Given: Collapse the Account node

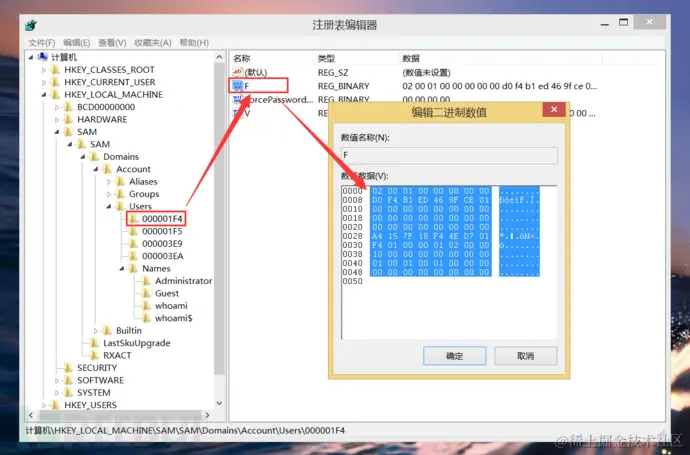Looking at the screenshot, I should [x=95, y=169].
